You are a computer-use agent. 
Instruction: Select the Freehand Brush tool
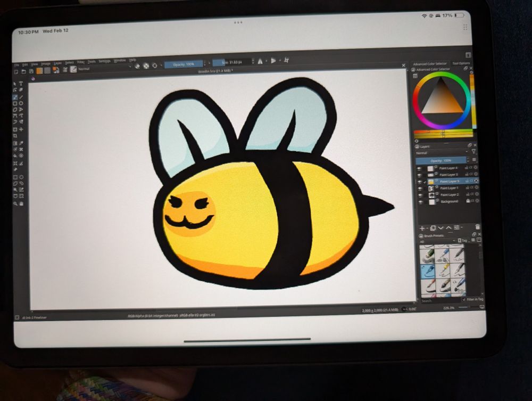pos(15,97)
